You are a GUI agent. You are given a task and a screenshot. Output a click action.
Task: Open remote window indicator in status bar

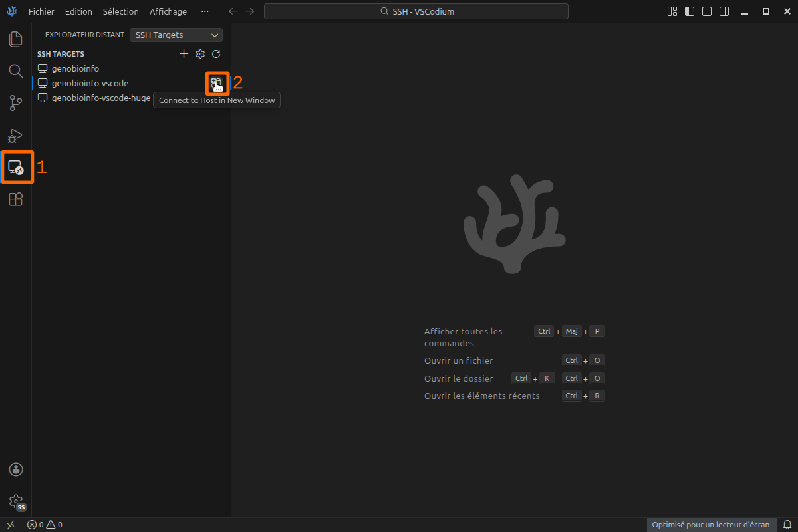point(11,525)
